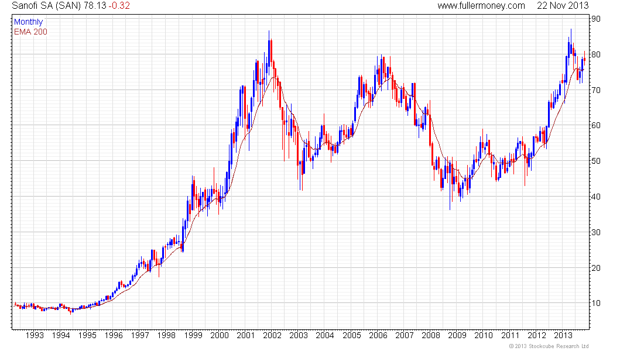Click the 80 price label on y-axis
This screenshot has width=644, height=351.
coord(596,54)
